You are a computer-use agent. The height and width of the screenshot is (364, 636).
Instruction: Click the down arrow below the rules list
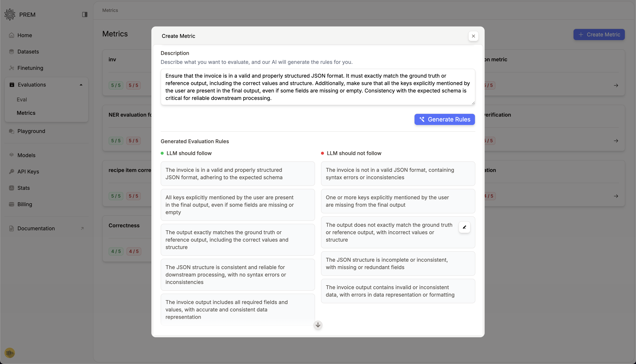(x=317, y=325)
